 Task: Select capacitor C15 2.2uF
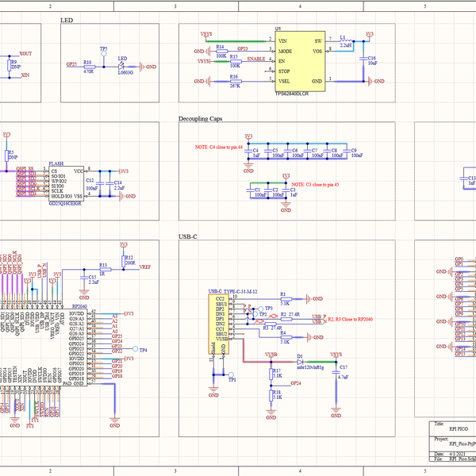coord(84,278)
